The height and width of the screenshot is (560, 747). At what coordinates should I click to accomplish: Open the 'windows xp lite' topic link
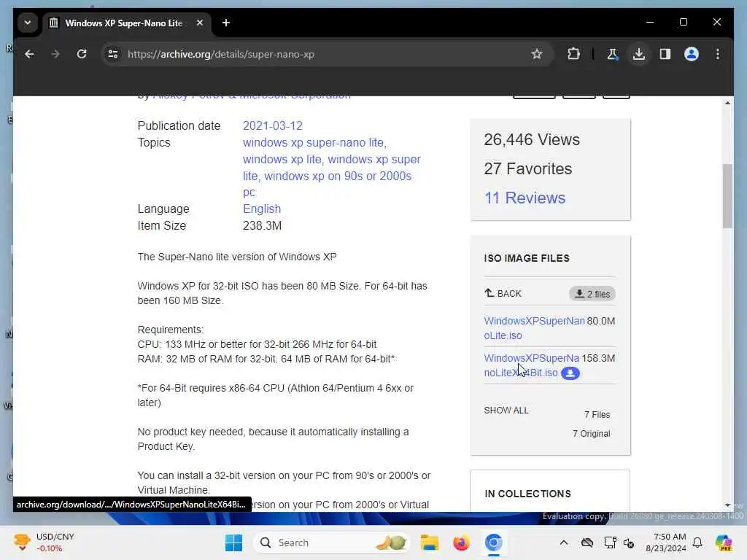click(282, 159)
